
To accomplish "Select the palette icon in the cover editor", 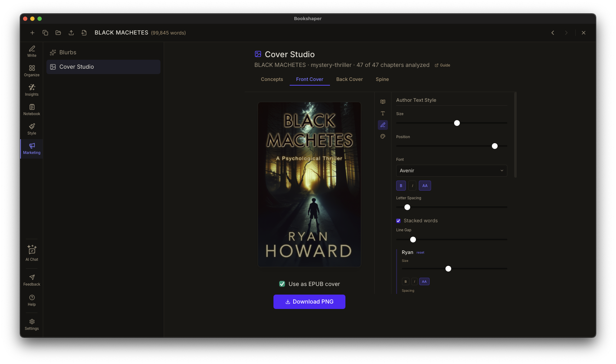I will click(x=382, y=136).
